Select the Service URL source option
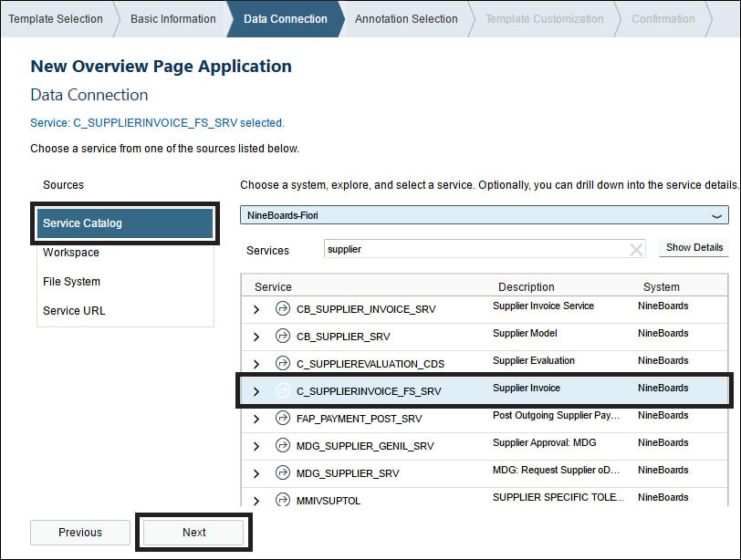The width and height of the screenshot is (741, 560). pyautogui.click(x=74, y=311)
